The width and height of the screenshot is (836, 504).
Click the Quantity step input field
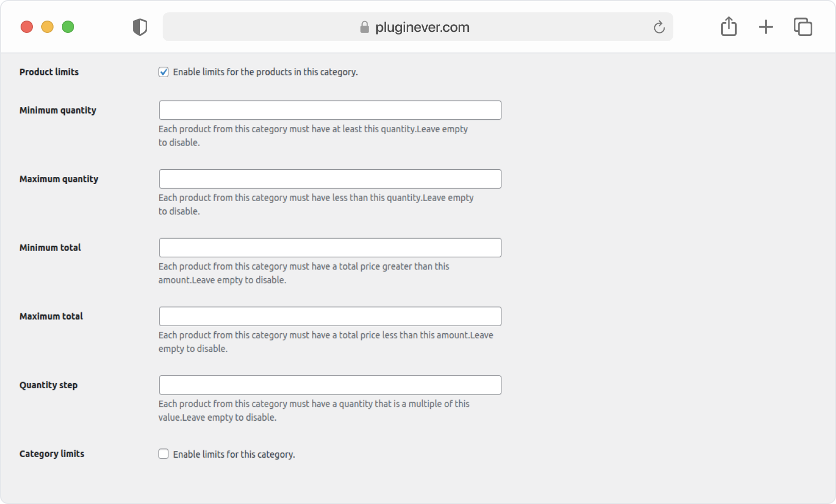pos(330,385)
